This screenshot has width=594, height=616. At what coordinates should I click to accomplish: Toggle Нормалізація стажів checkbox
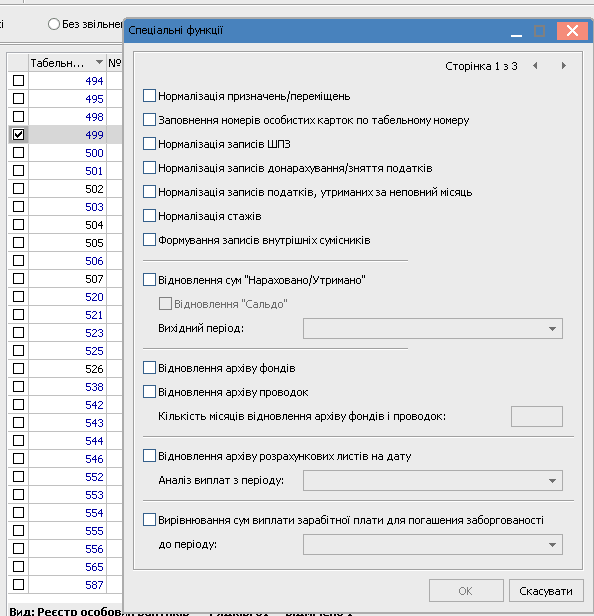[149, 215]
